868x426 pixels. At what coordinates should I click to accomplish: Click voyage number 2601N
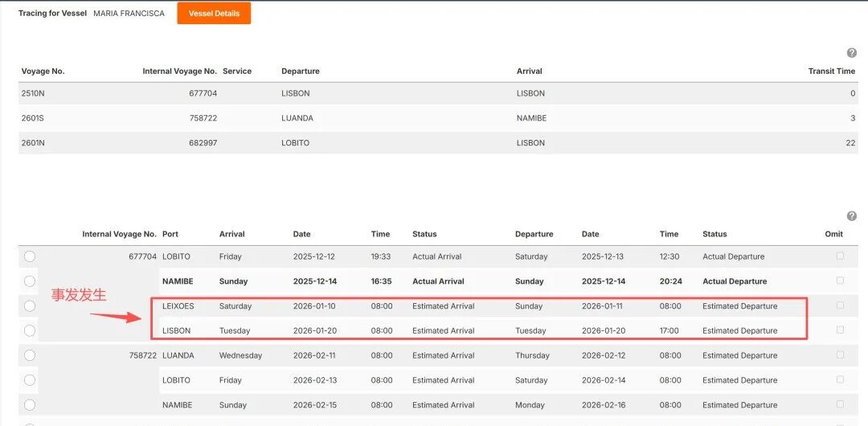(33, 143)
